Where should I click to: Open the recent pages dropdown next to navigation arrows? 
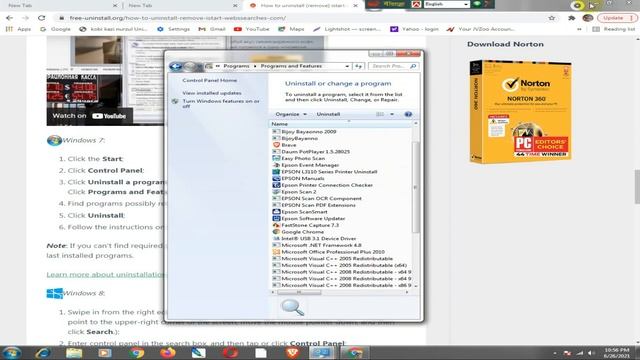point(200,66)
